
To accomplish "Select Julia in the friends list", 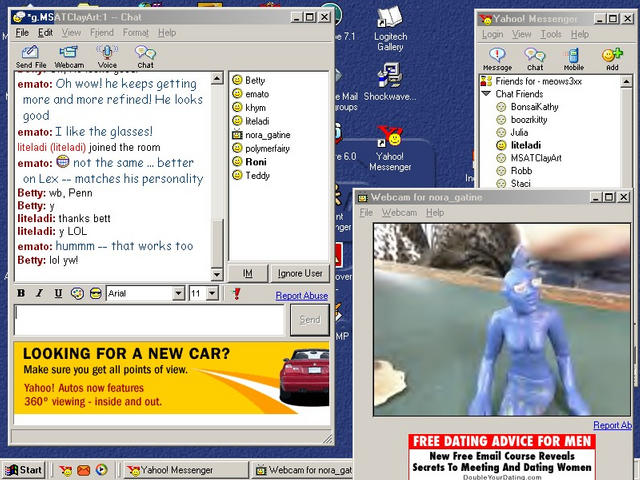I will (x=512, y=133).
